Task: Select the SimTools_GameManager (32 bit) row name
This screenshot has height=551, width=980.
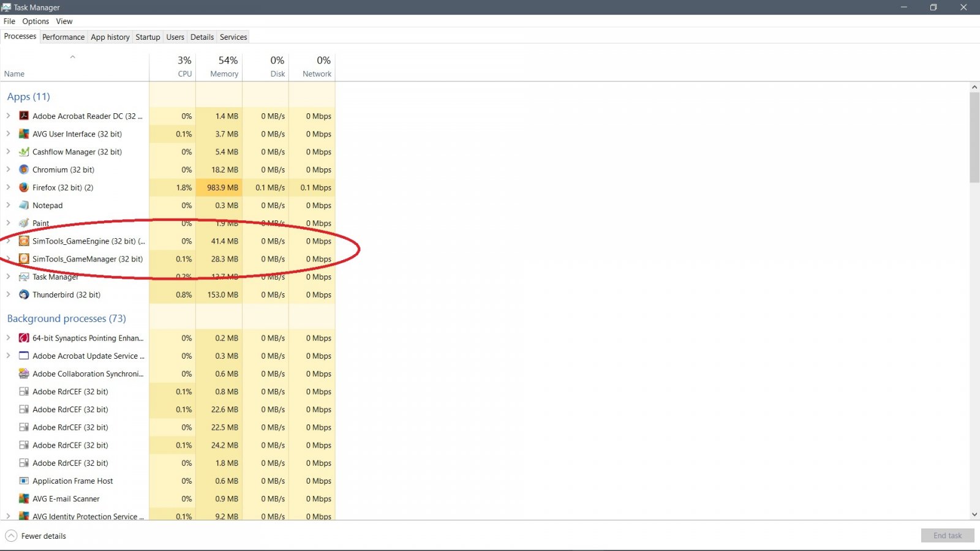Action: pos(88,259)
